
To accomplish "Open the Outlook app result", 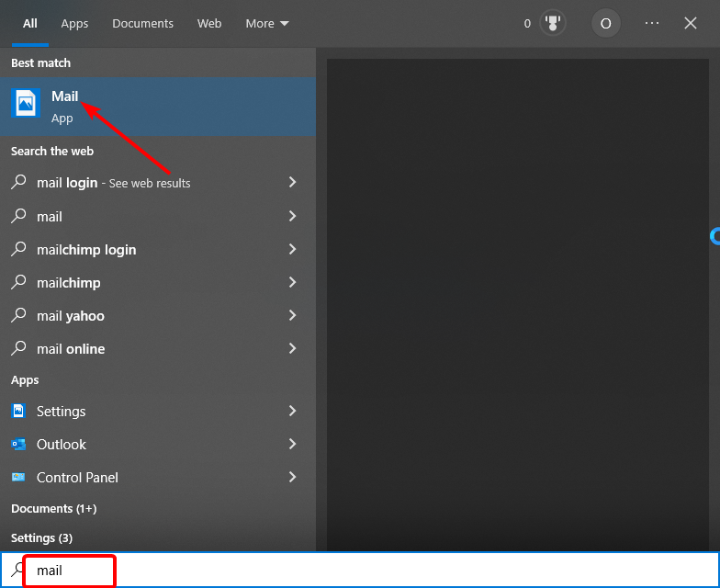I will tap(158, 444).
